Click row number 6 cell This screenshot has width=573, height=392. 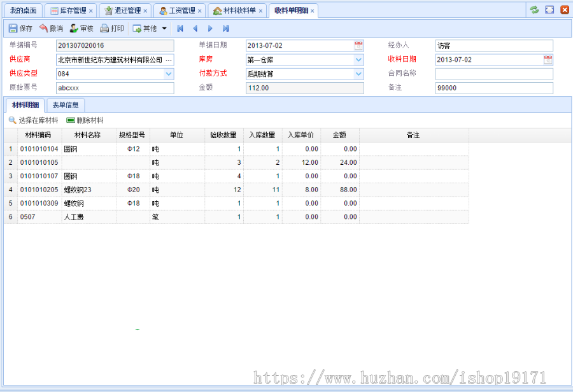(x=11, y=217)
